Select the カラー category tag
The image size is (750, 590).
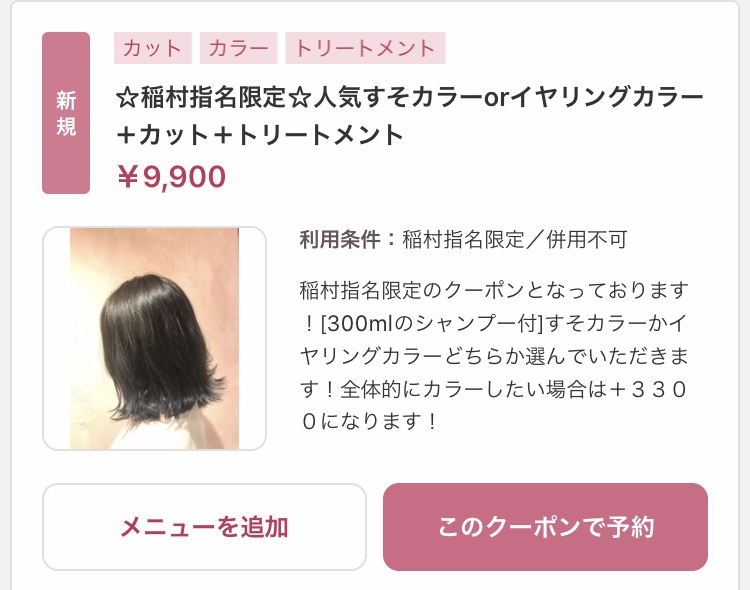(x=238, y=48)
